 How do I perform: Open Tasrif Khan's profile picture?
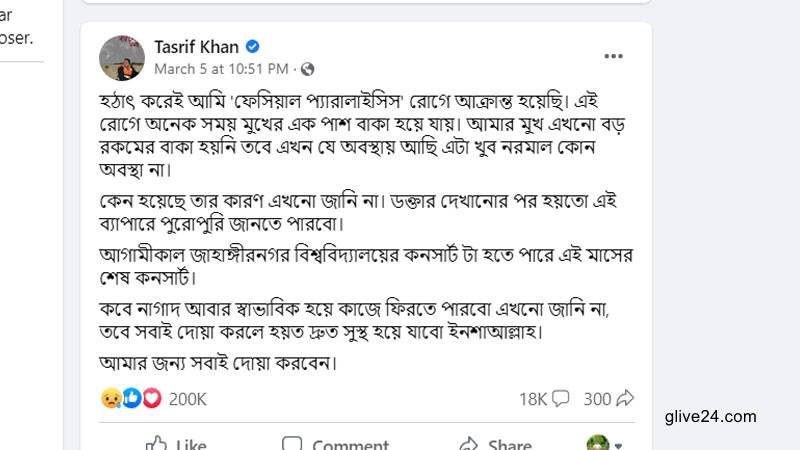123,57
